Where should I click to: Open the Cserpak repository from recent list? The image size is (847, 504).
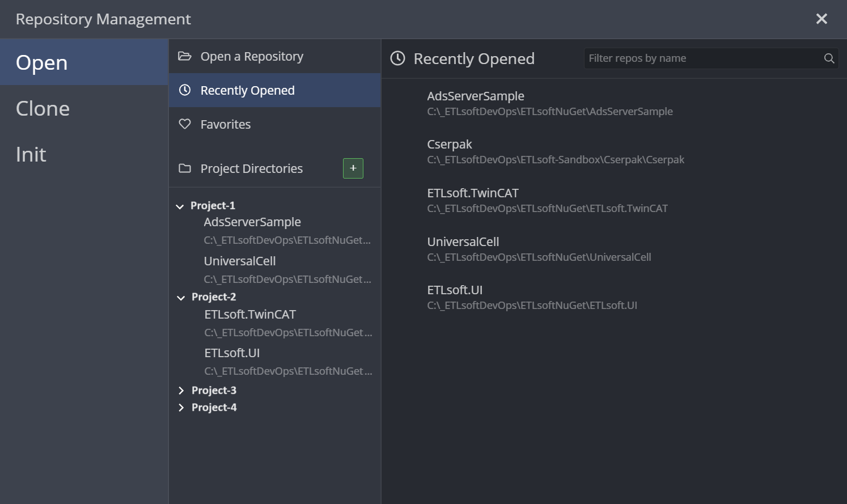pos(450,145)
